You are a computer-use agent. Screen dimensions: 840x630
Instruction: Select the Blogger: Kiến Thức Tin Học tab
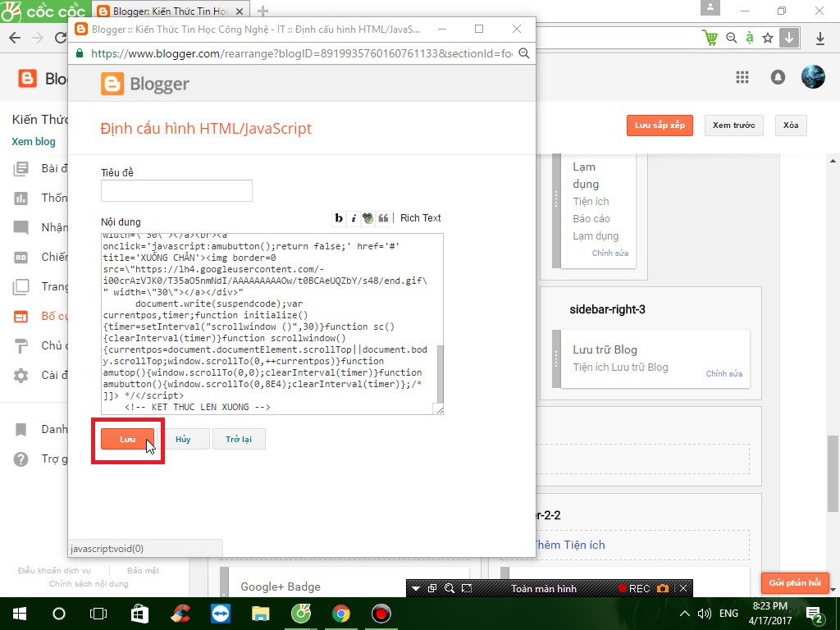coord(171,11)
